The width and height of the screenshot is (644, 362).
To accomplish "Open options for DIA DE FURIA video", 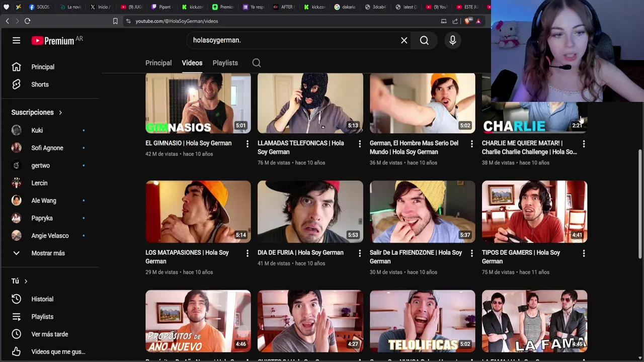I will 359,254.
